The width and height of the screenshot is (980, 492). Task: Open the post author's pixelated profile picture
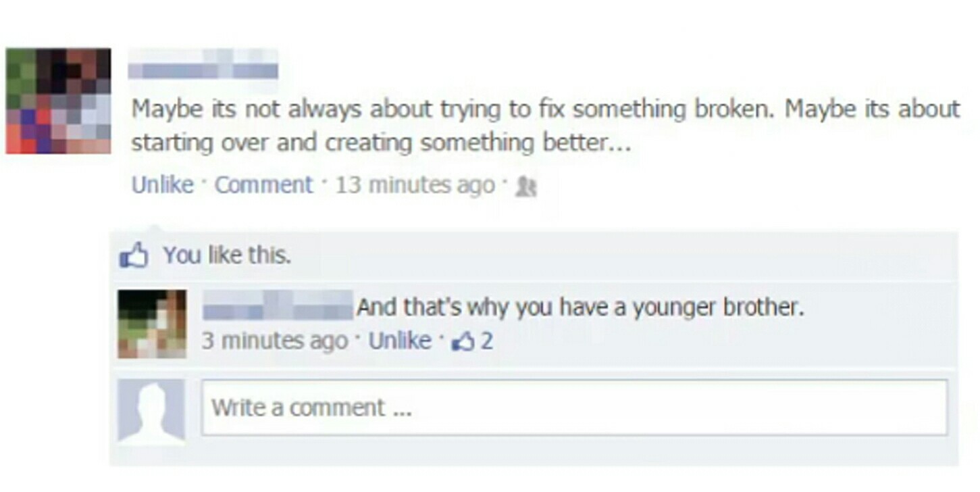pos(59,101)
